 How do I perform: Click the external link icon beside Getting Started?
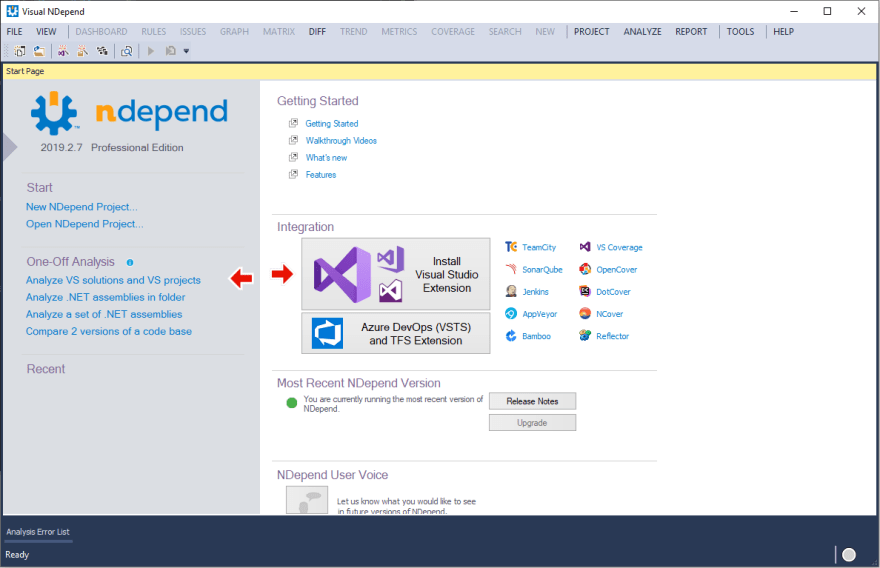pyautogui.click(x=293, y=123)
